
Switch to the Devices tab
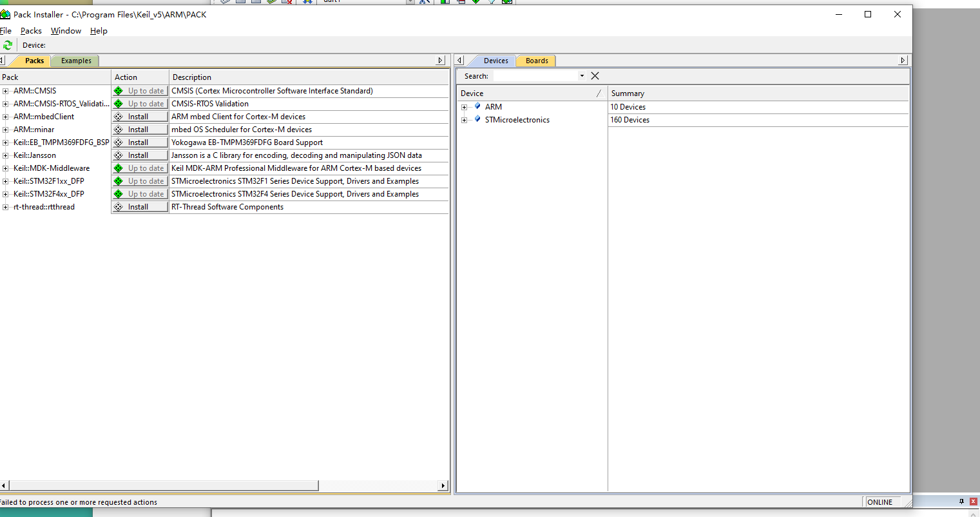(x=495, y=61)
